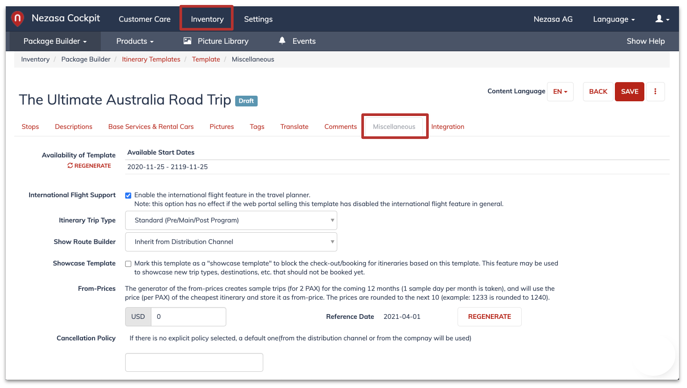Expand the Products menu
687x388 pixels.
[135, 41]
